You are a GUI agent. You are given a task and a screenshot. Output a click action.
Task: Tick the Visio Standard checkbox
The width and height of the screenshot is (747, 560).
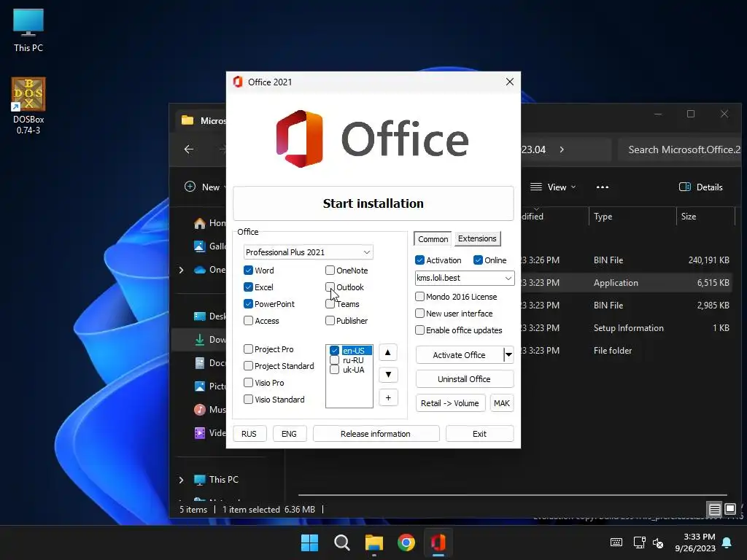coord(248,400)
